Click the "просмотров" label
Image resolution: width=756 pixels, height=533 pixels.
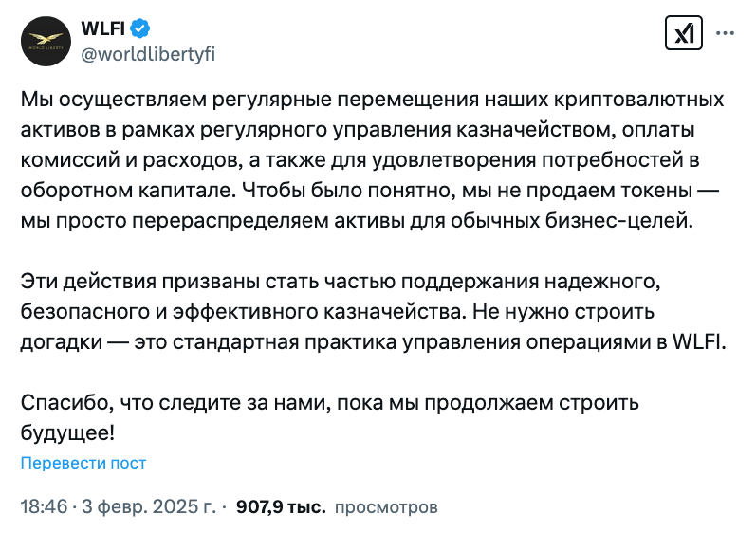click(x=386, y=507)
